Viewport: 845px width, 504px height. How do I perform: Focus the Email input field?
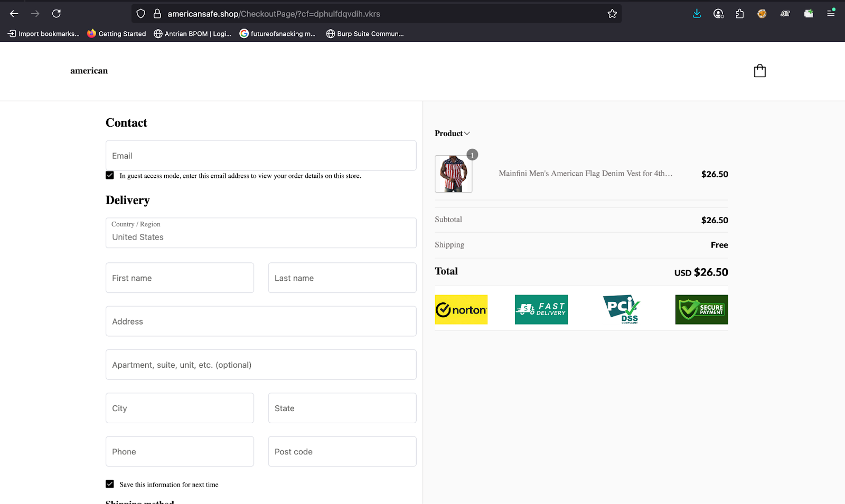[261, 156]
